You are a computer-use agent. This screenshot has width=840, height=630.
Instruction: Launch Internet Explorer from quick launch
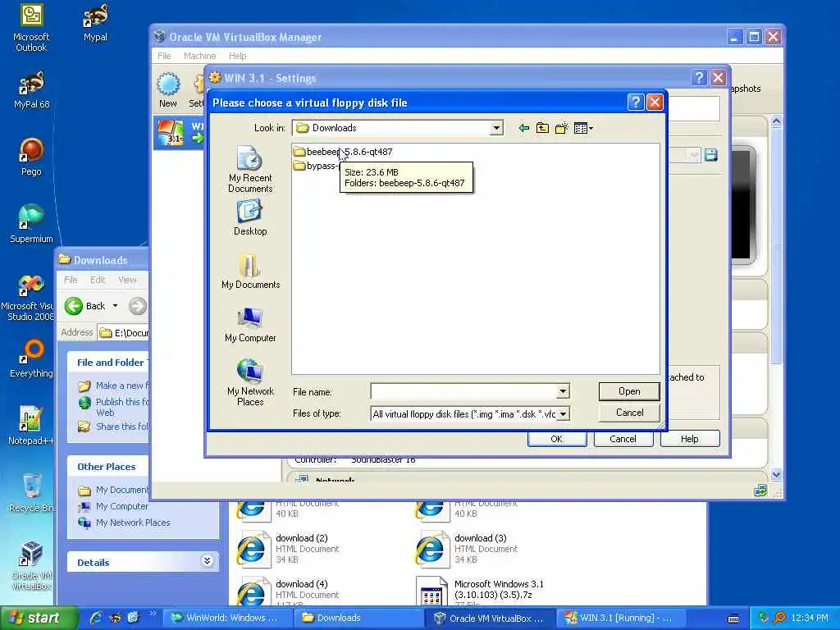[x=97, y=619]
